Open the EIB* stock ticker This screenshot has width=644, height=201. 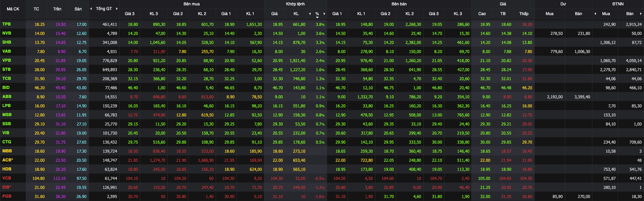point(6,187)
